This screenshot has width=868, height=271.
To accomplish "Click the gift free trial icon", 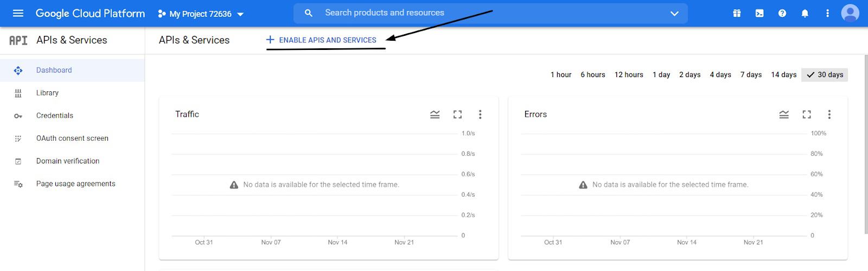I will tap(737, 14).
